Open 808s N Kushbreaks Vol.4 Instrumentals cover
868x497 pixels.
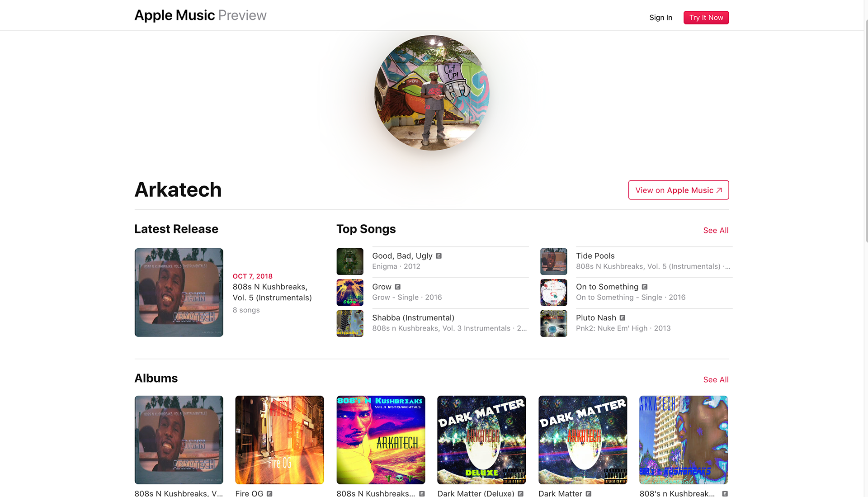click(x=381, y=440)
